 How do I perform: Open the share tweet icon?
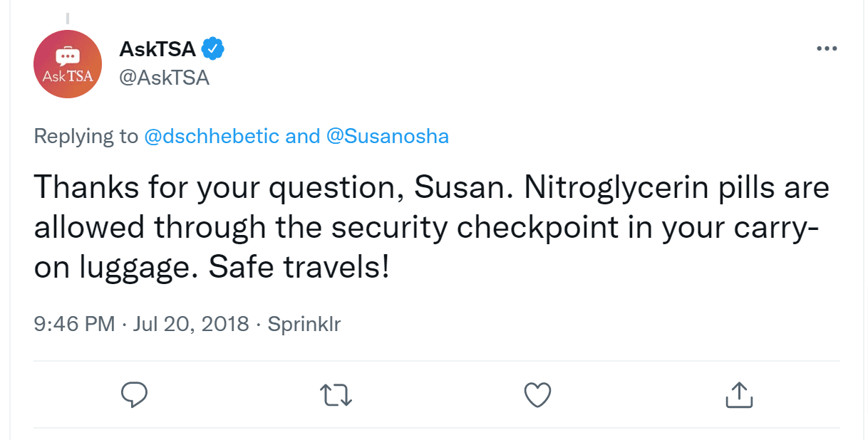[x=739, y=394]
